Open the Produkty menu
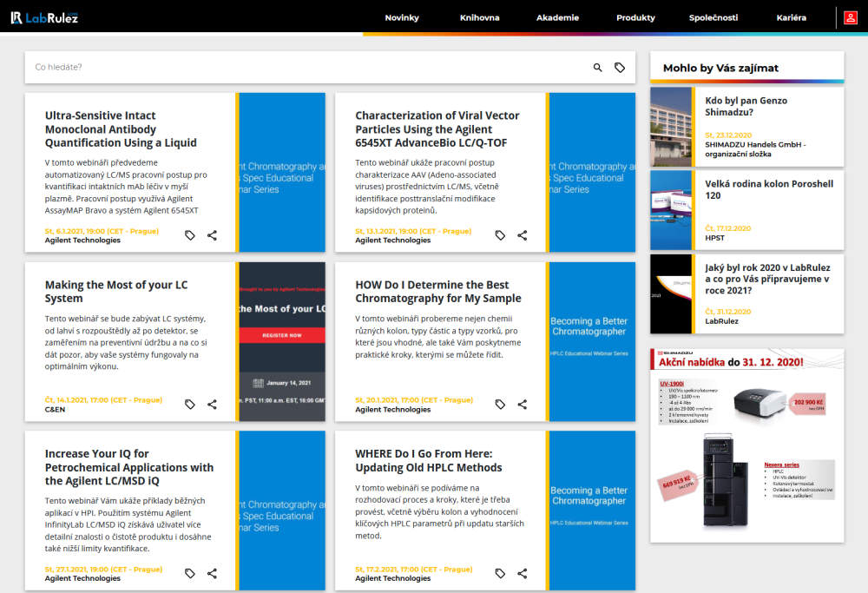The width and height of the screenshot is (868, 593). coord(635,17)
